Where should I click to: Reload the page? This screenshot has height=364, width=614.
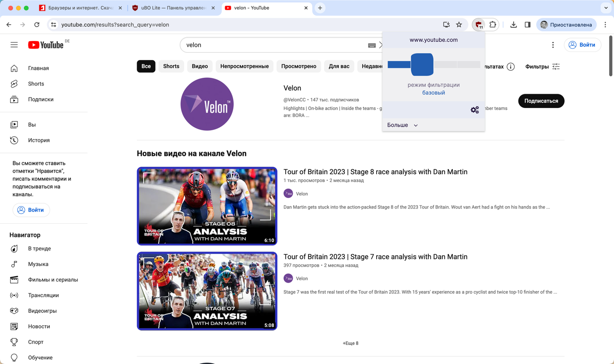(x=37, y=25)
